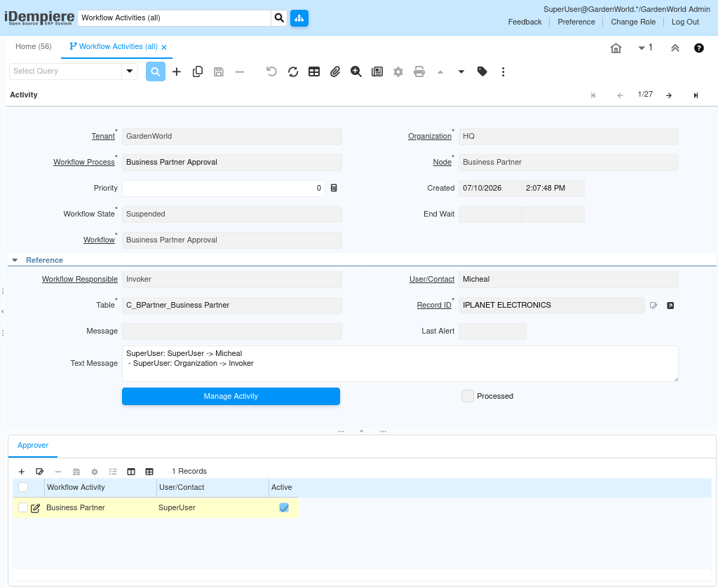Click the Find Record toolbar icon

tap(156, 72)
